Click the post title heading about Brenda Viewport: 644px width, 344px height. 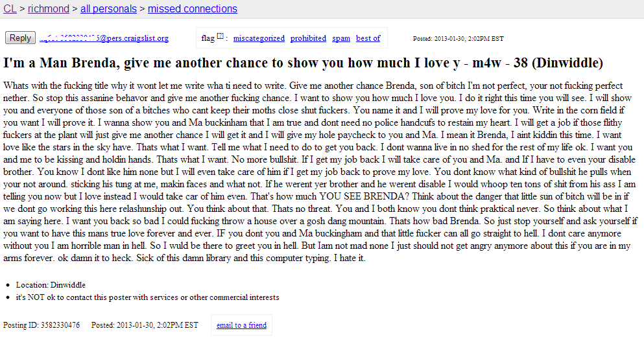303,63
